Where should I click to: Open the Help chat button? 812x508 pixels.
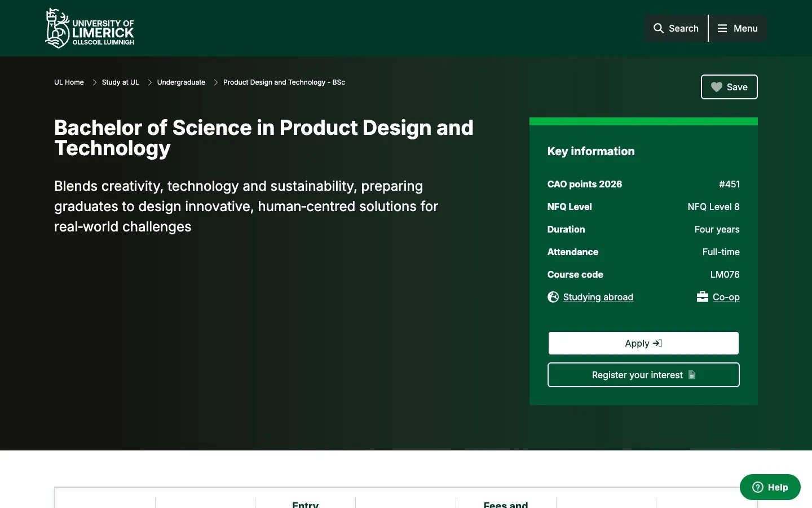pyautogui.click(x=770, y=487)
